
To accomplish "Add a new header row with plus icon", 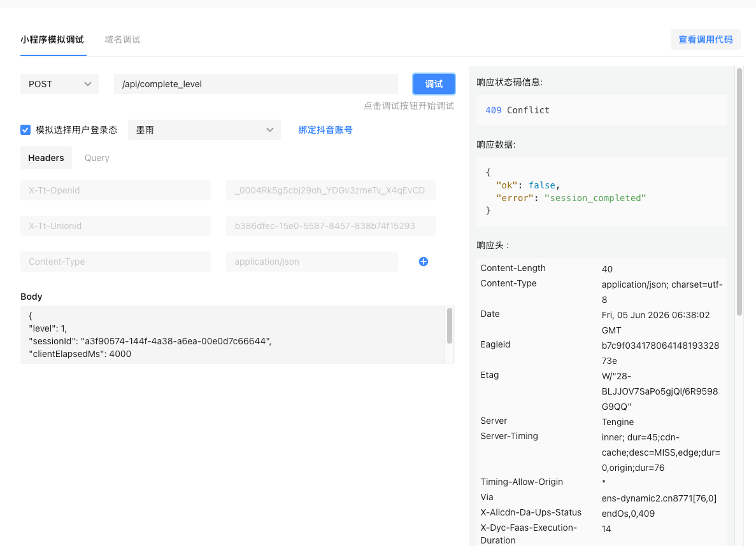I will click(424, 262).
